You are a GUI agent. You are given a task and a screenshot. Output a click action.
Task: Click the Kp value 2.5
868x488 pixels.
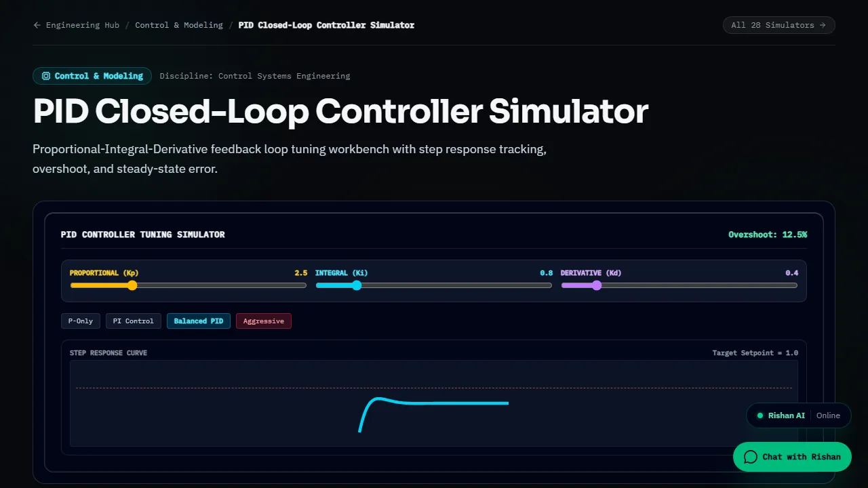(x=300, y=273)
